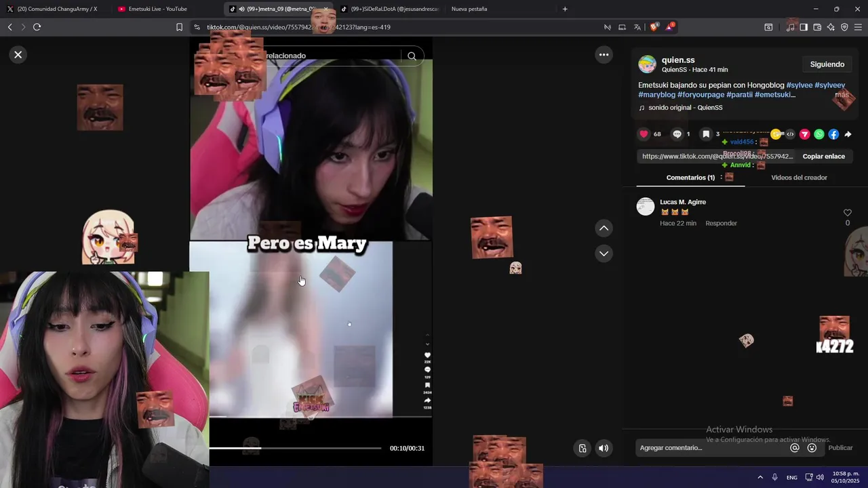Click the search magnifier in video
Image resolution: width=868 pixels, height=488 pixels.
pyautogui.click(x=412, y=56)
